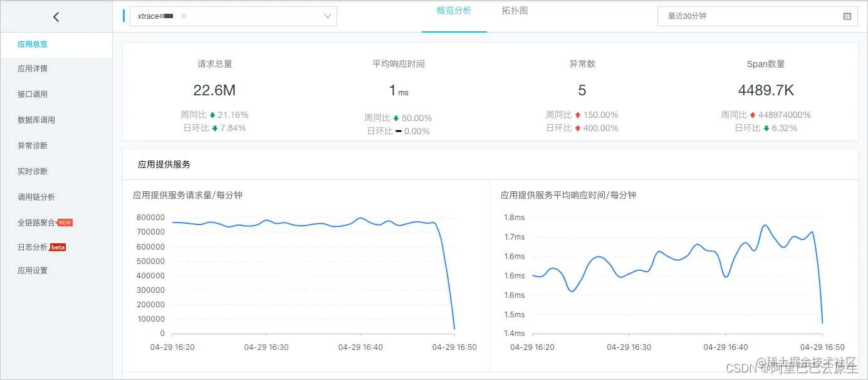The width and height of the screenshot is (868, 380).
Task: Open 日志分析 in sidebar
Action: [x=33, y=247]
